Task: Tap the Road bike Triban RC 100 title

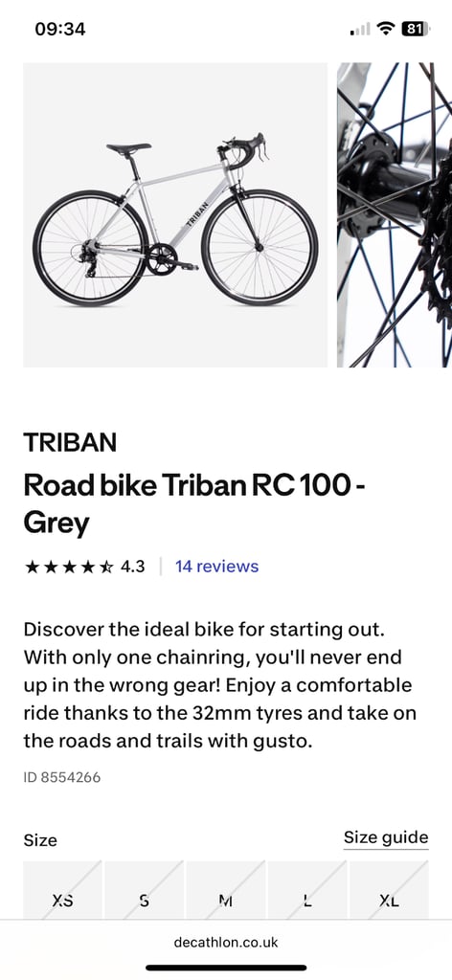Action: [194, 504]
